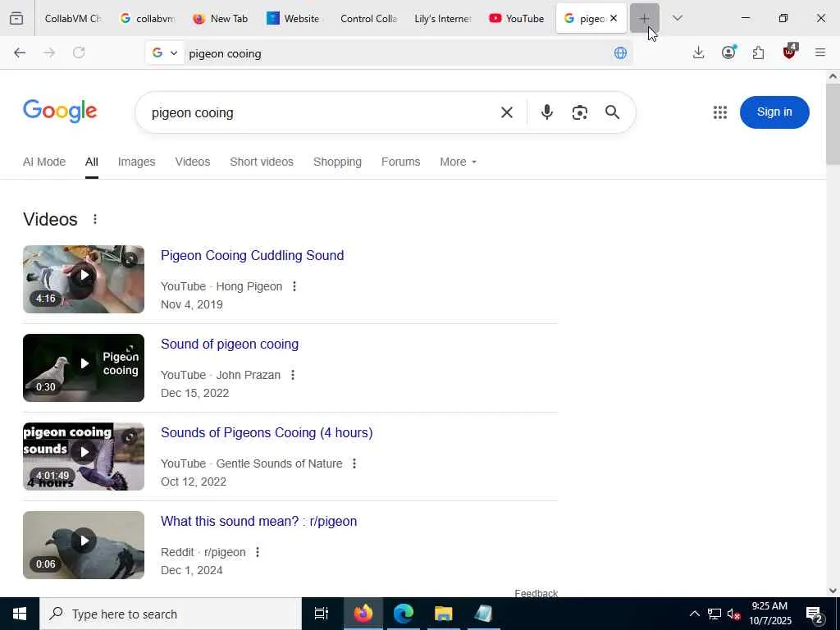Image resolution: width=840 pixels, height=630 pixels.
Task: Select the Videos search filter
Action: point(192,162)
